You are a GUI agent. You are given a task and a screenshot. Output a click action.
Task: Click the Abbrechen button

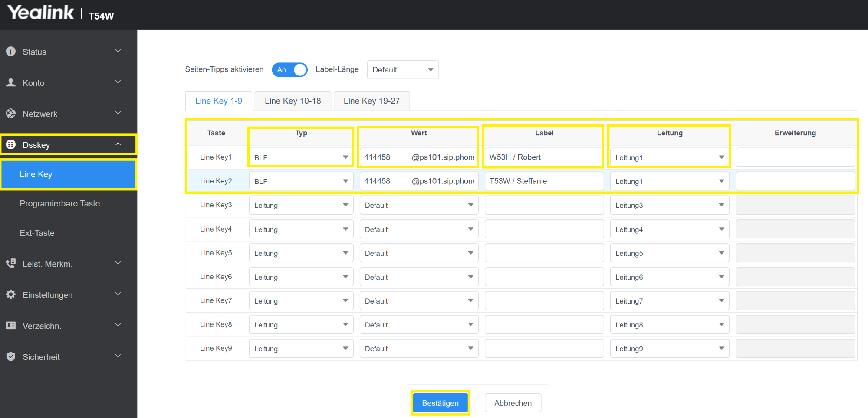coord(513,403)
